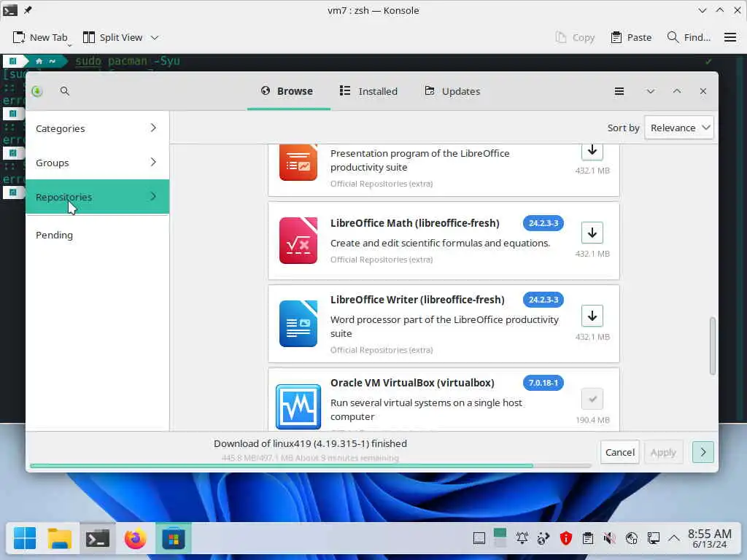Click the pin icon in Konsole title bar

tap(28, 10)
